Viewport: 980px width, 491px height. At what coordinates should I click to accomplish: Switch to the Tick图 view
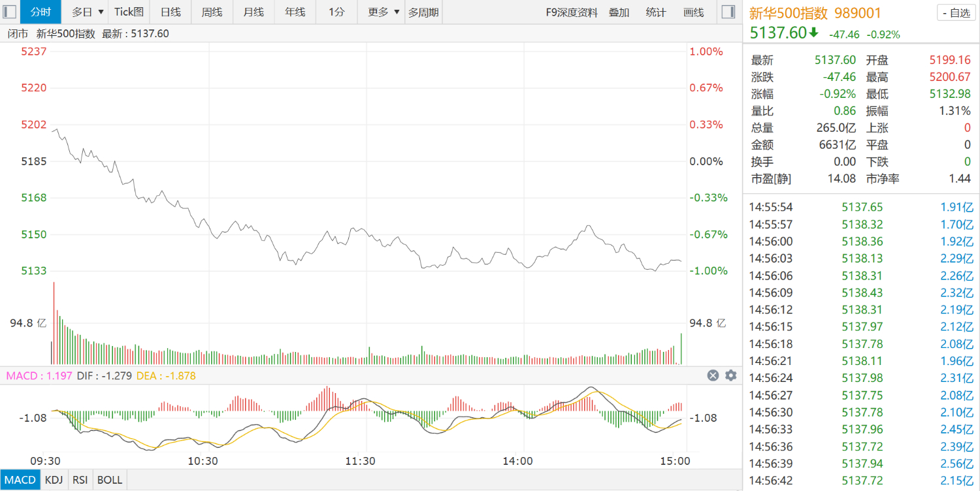click(x=129, y=12)
